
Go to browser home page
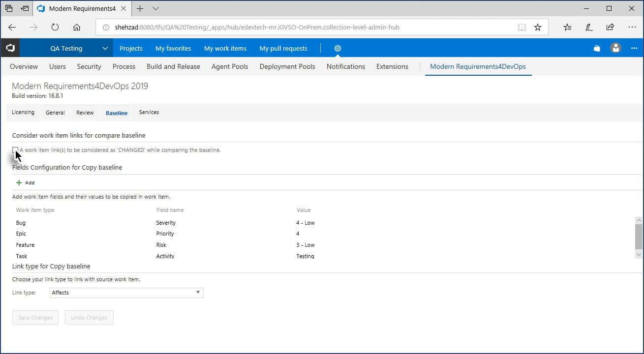point(77,28)
